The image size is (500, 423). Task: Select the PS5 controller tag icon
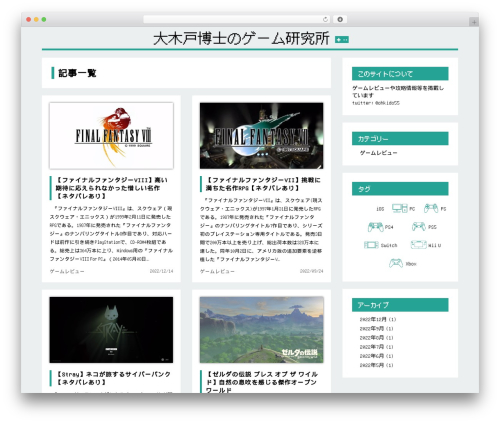pos(418,227)
